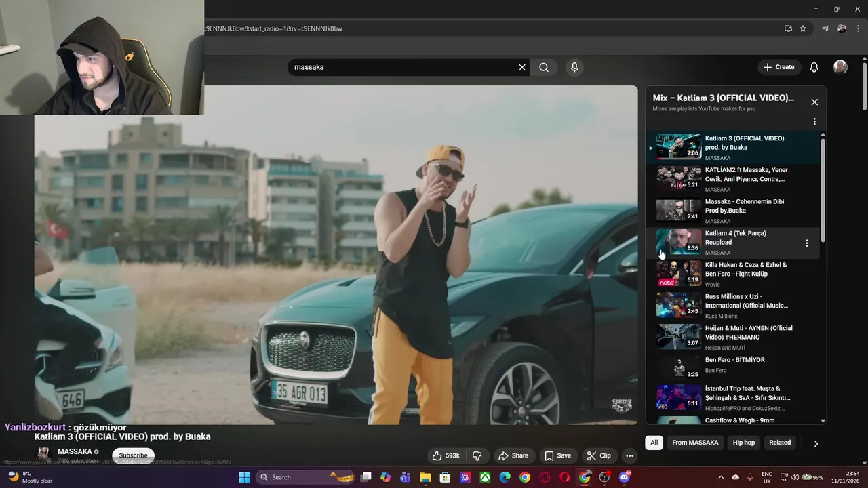Open Discord on taskbar
The width and height of the screenshot is (868, 488).
[x=625, y=477]
